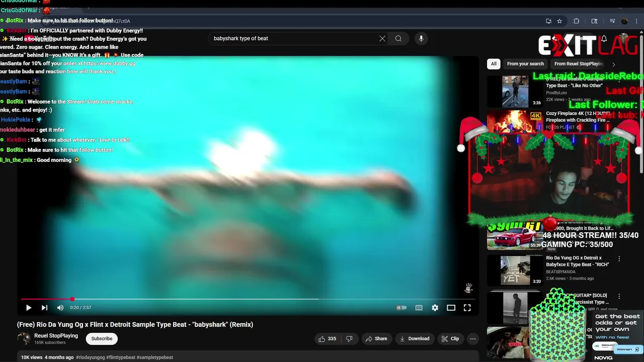Skip to the next video
The image size is (644, 362).
[44, 308]
